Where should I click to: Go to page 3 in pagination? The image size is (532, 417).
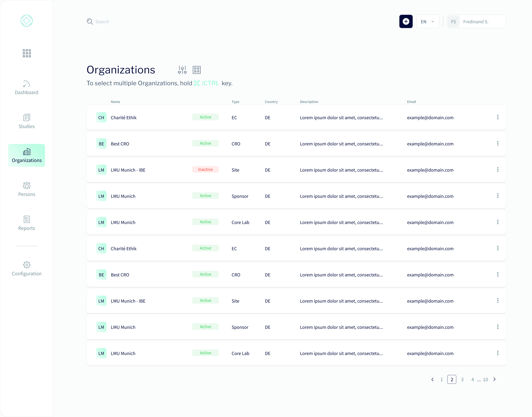tap(462, 380)
